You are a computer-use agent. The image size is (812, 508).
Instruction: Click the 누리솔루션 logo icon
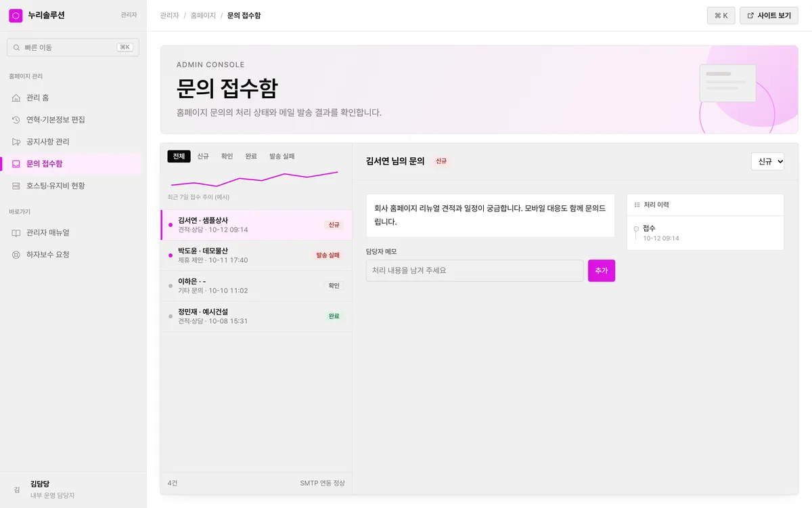[x=16, y=15]
